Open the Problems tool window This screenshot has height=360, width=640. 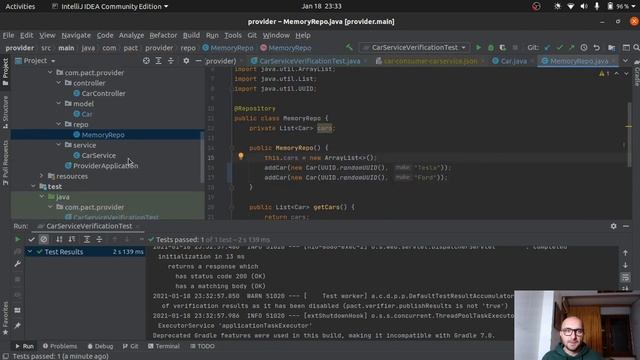point(60,346)
